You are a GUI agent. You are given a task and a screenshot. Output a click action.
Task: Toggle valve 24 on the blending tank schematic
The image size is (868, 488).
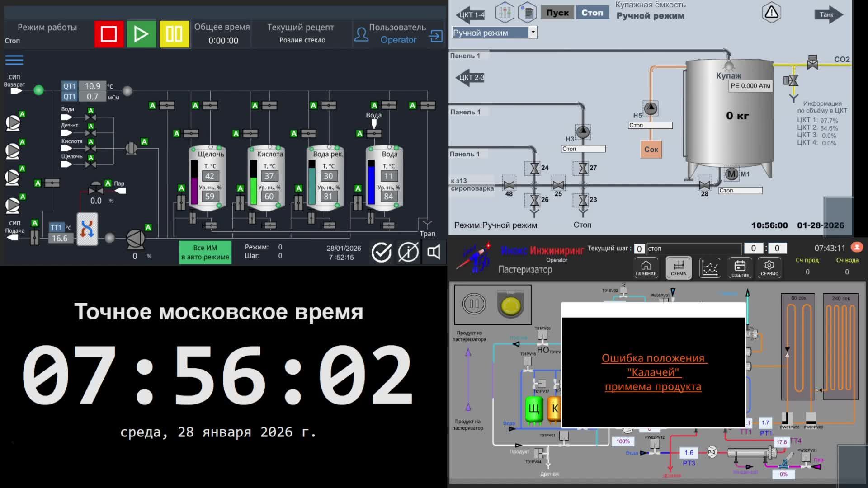point(534,168)
